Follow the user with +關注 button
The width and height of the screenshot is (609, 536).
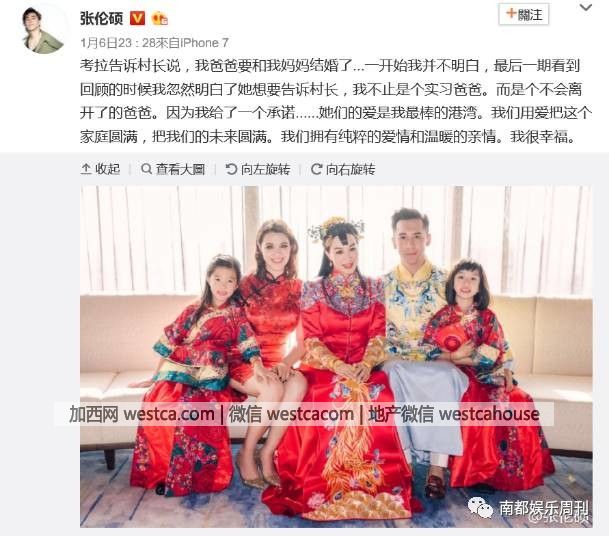[x=524, y=15]
